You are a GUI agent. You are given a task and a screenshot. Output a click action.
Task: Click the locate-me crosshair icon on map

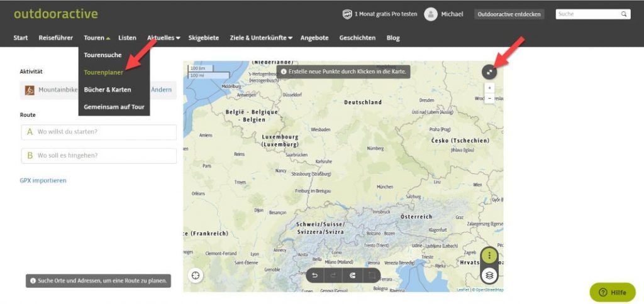196,275
